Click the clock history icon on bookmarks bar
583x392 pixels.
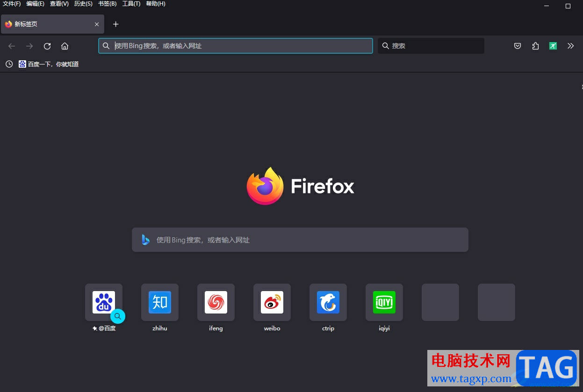(9, 64)
